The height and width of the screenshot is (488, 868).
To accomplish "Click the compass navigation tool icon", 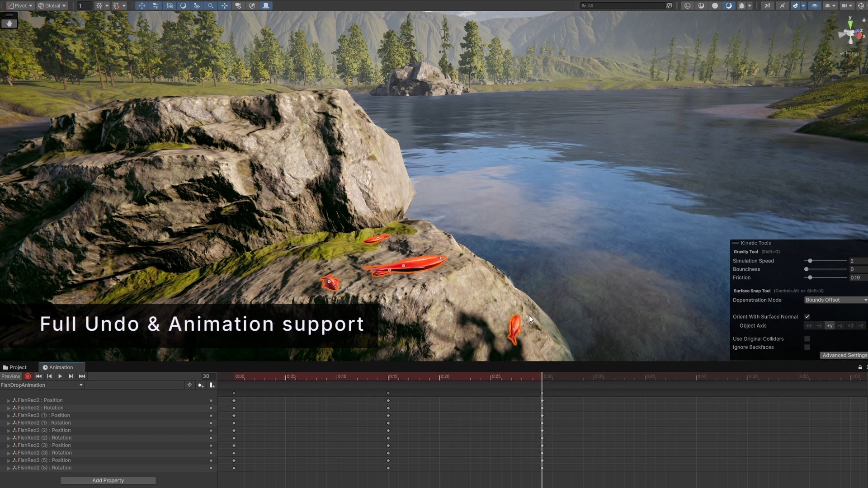I will tap(252, 5).
